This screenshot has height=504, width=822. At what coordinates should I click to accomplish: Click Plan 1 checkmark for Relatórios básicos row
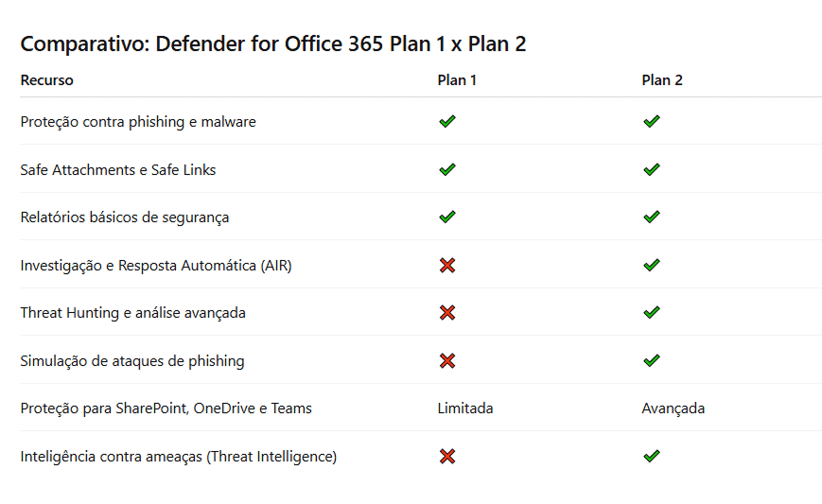click(x=447, y=217)
